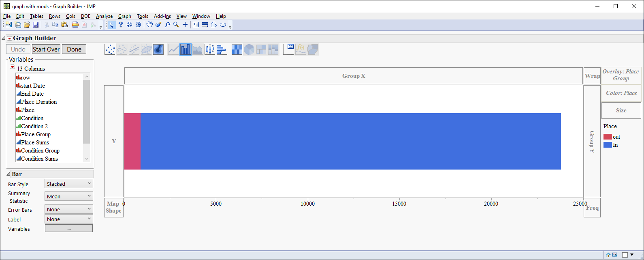The width and height of the screenshot is (644, 260).
Task: Collapse the Bar properties section
Action: 9,174
